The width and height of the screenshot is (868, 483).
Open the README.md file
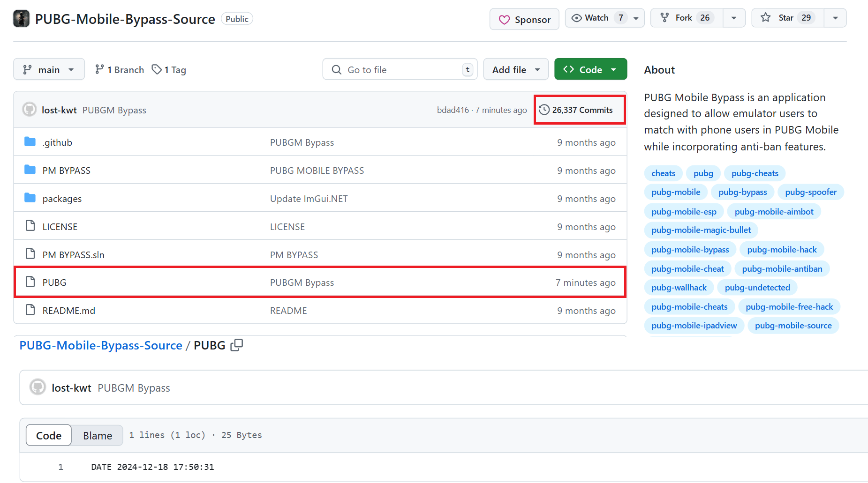[x=68, y=310]
